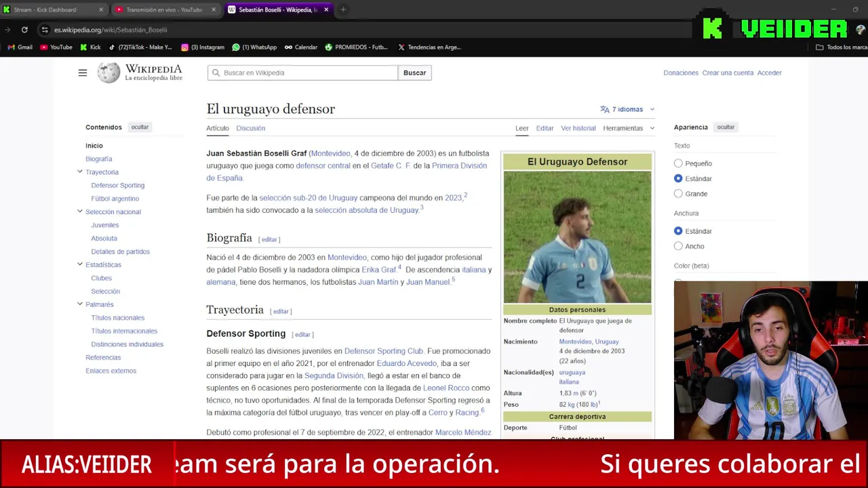Viewport: 868px width, 488px height.
Task: Collapse the Trayectoria contents section
Action: [x=80, y=172]
